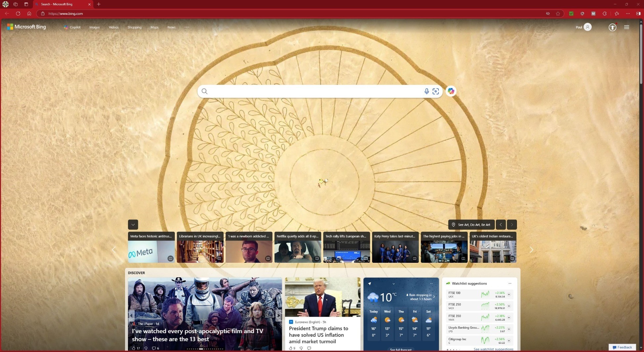The image size is (644, 352).
Task: Show previous background image
Action: (501, 225)
